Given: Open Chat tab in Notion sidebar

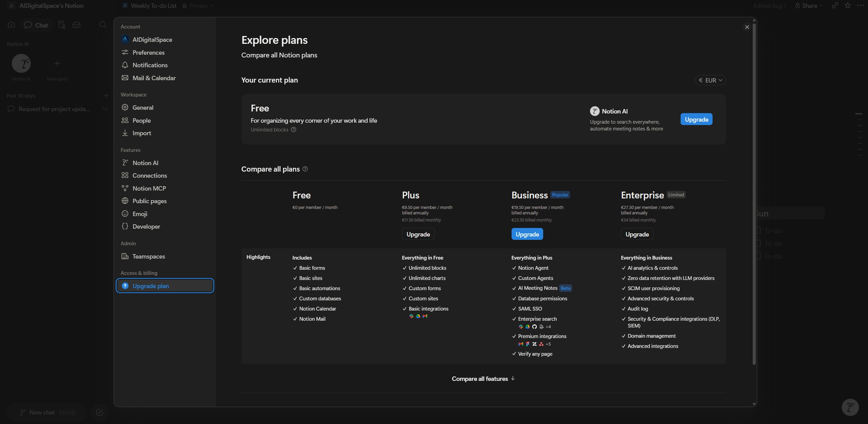Looking at the screenshot, I should [36, 25].
